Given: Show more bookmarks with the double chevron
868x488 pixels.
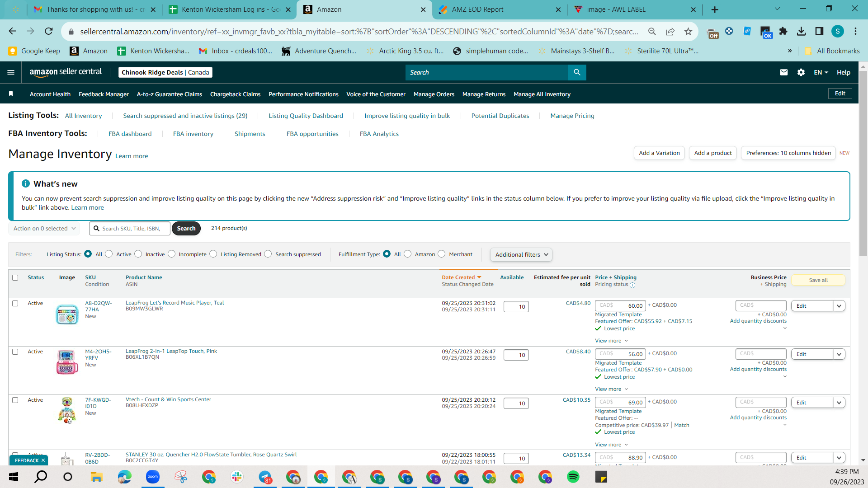Looking at the screenshot, I should click(790, 51).
